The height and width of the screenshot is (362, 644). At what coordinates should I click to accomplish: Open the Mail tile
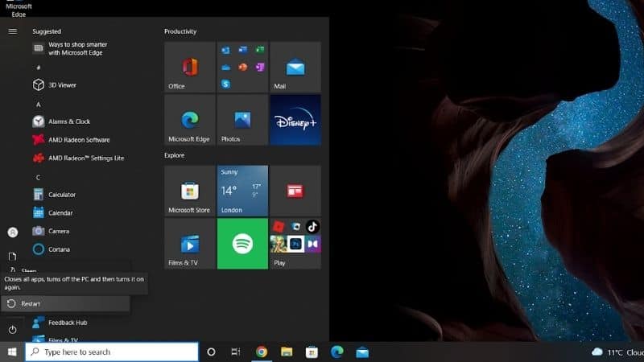(295, 67)
